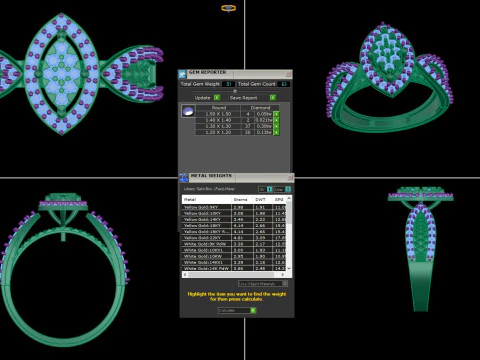Toggle the first teal library button
Viewport: 480px width, 360px height.
[x=270, y=189]
